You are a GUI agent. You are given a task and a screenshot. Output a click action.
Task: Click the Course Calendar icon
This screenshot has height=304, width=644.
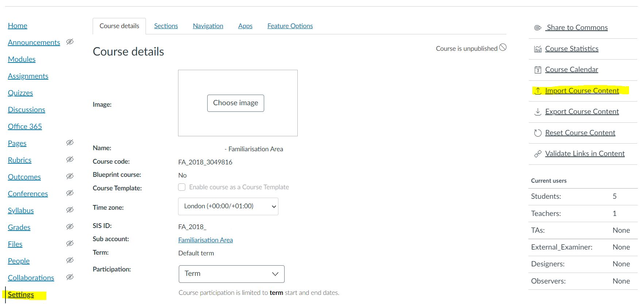pos(537,70)
